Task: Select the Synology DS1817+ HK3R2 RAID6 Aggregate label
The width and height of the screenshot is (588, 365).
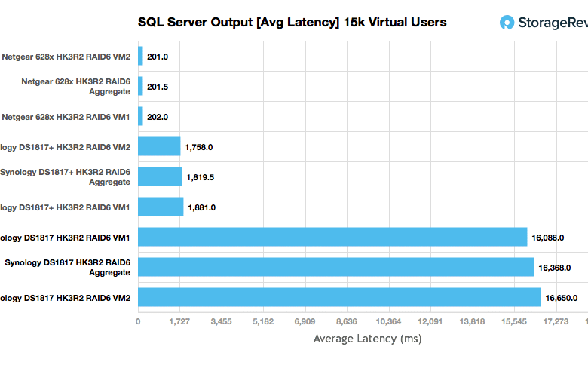Action: click(x=66, y=177)
